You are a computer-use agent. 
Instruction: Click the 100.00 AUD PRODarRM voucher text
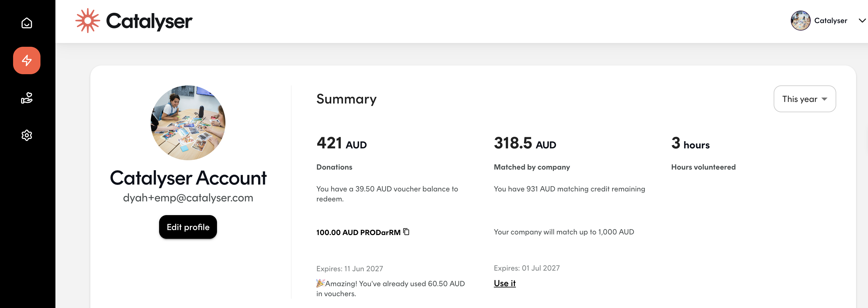(358, 233)
